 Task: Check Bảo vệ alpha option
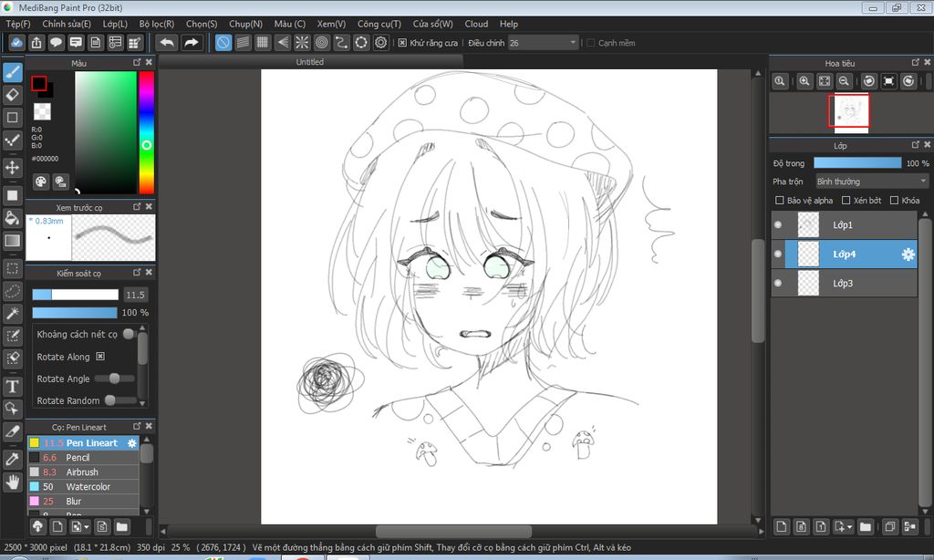pyautogui.click(x=779, y=200)
